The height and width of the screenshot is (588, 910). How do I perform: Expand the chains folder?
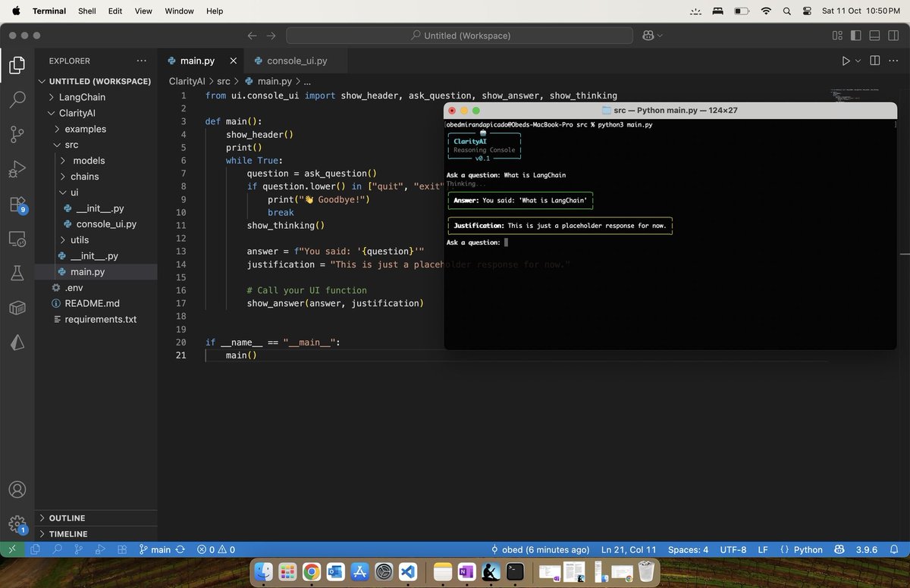[x=96, y=177]
